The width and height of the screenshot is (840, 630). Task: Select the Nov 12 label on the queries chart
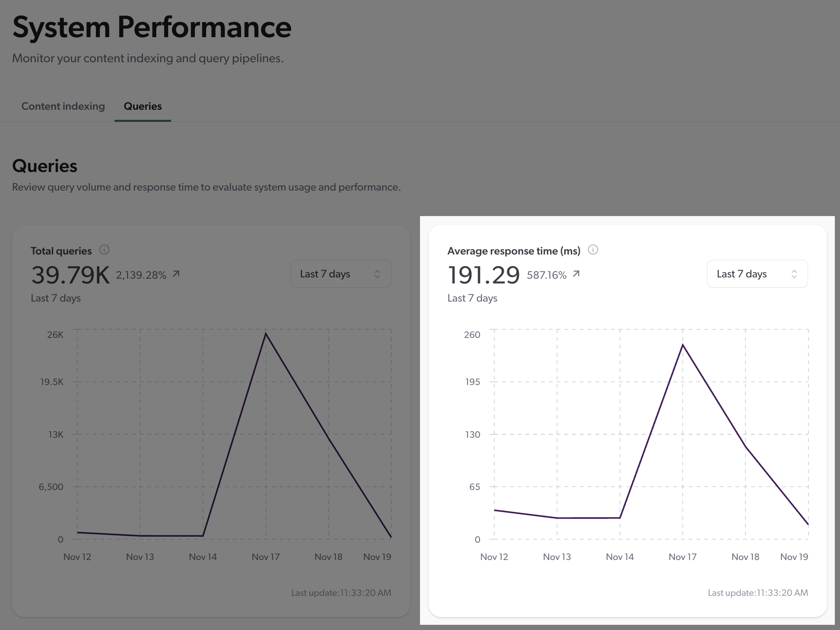tap(77, 557)
